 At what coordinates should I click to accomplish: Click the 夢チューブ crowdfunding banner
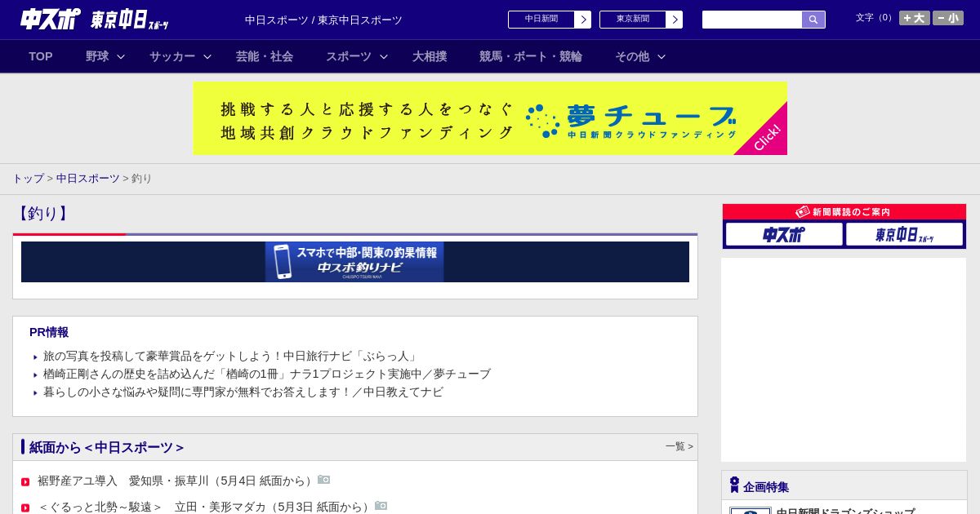pos(490,118)
